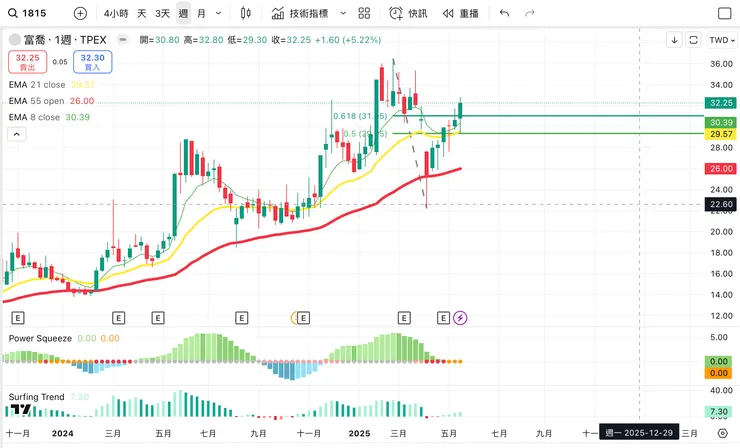The height and width of the screenshot is (448, 740).
Task: Start bar replay with 重播
Action: coord(460,14)
